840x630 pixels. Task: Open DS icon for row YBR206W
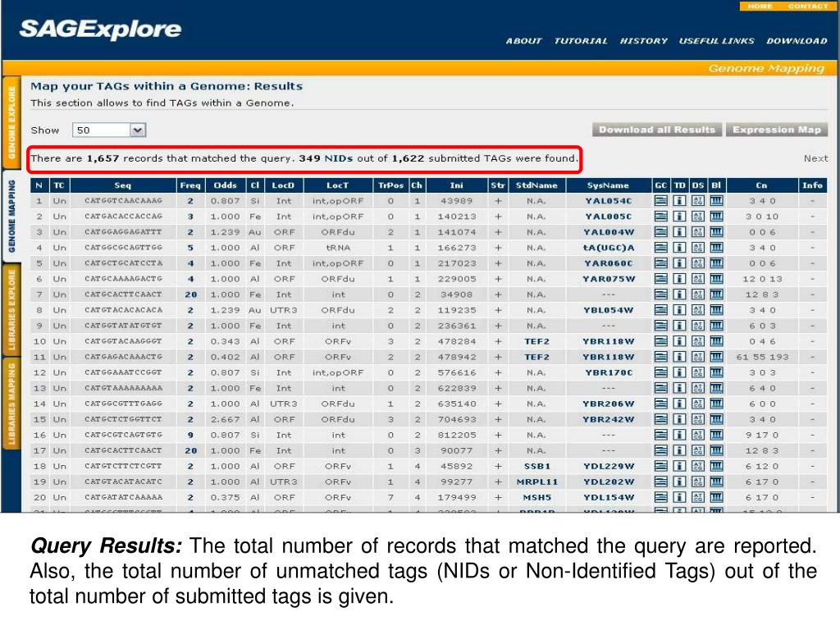[697, 404]
